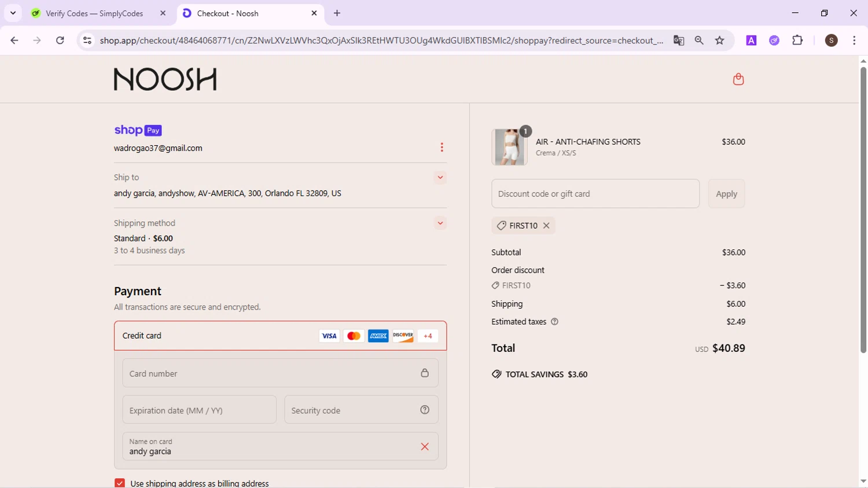Screen dimensions: 868x488
Task: Click the Shop Pay logo
Action: [x=138, y=130]
